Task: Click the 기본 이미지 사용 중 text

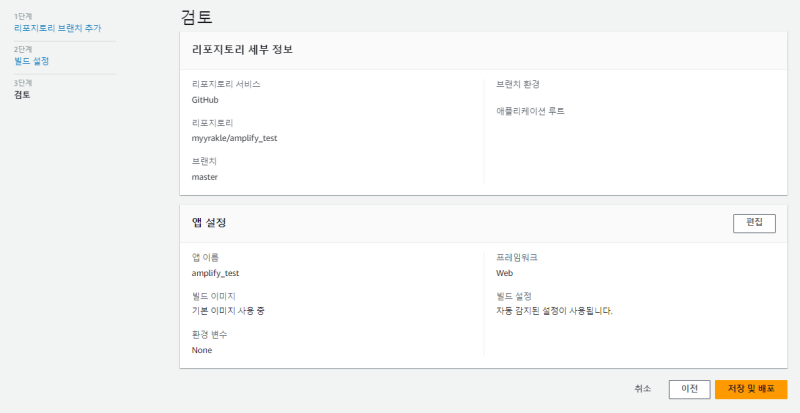Action: pyautogui.click(x=228, y=311)
